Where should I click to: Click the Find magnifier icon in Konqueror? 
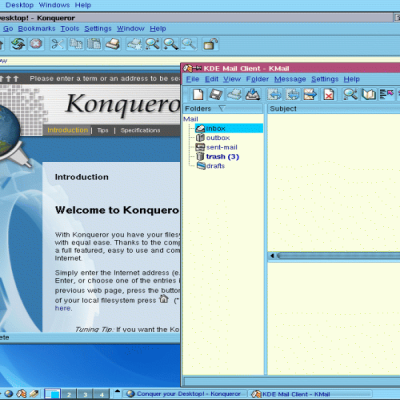point(152,44)
